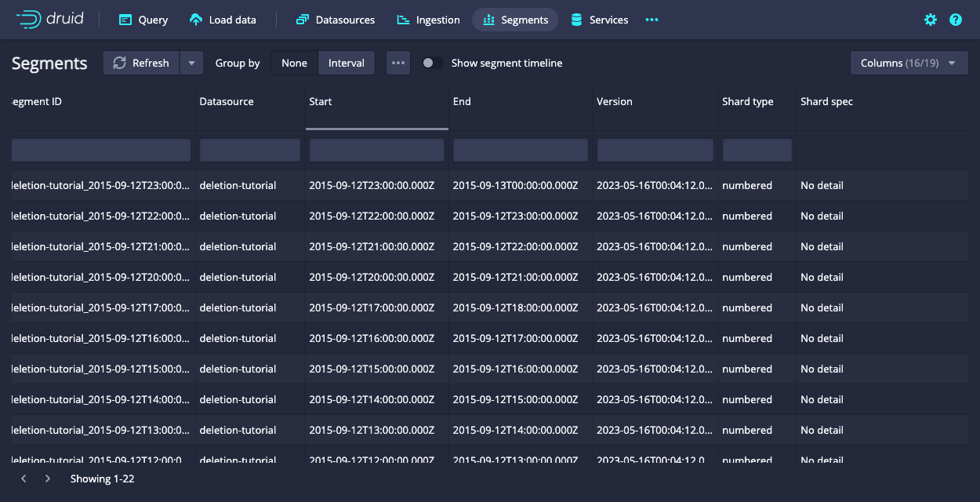Enable the Show segment timeline toggle
980x502 pixels.
click(x=432, y=63)
